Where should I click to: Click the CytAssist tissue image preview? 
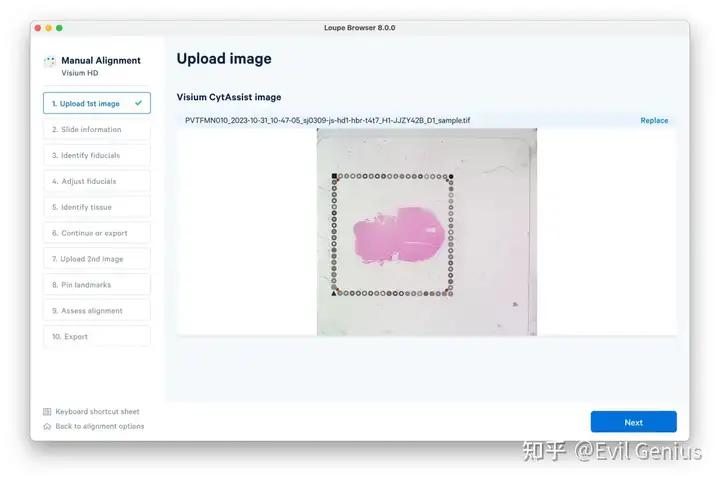[x=427, y=232]
